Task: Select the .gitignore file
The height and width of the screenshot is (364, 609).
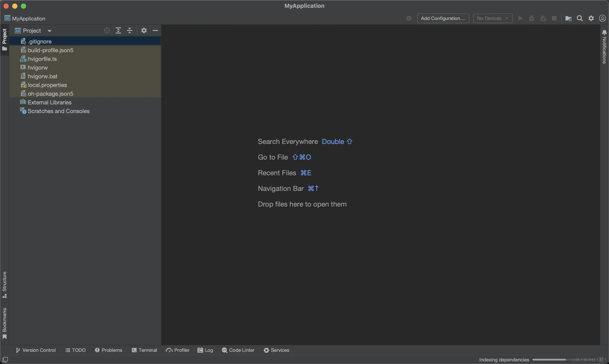Action: point(85,42)
